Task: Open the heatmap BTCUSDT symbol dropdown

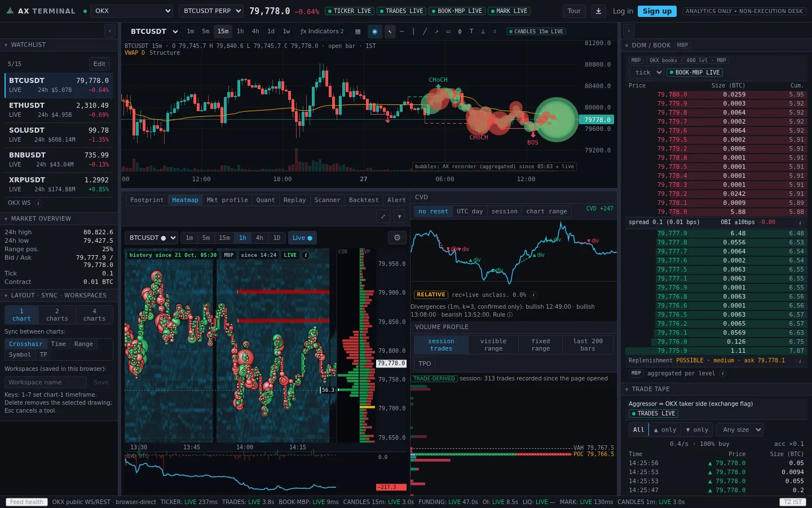Action: (x=151, y=238)
